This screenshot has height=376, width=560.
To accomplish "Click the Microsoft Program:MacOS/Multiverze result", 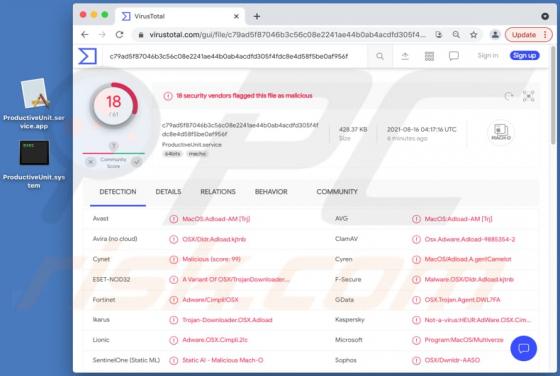I will tap(464, 340).
